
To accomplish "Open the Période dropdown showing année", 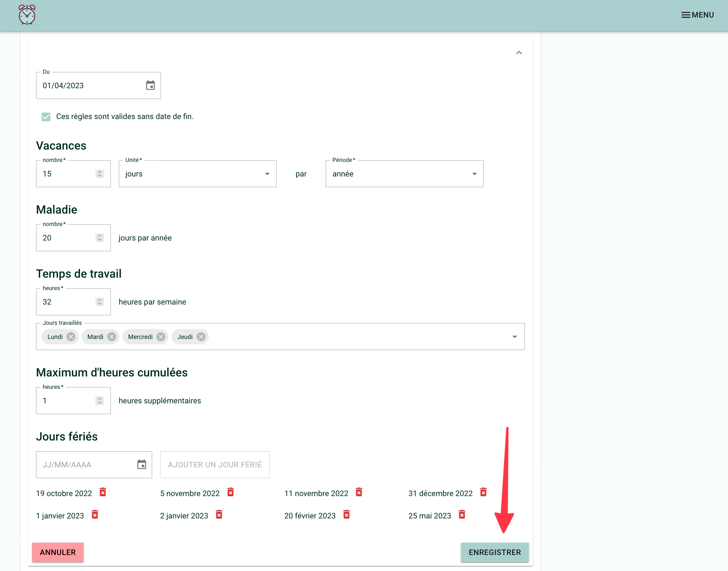I will click(404, 174).
